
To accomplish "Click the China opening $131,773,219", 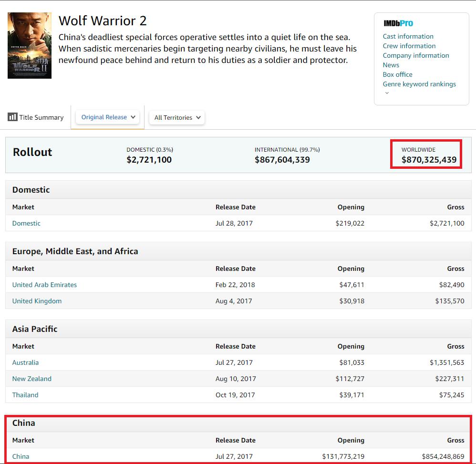I will pyautogui.click(x=343, y=456).
